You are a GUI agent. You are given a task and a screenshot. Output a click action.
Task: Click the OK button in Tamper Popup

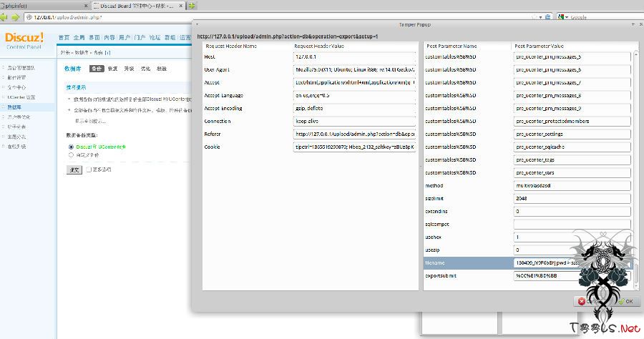(625, 301)
